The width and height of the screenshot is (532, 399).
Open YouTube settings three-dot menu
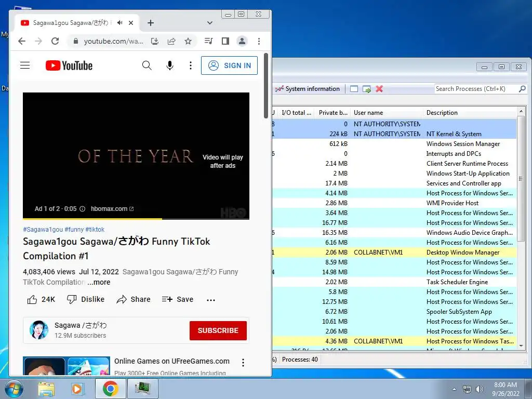tap(190, 65)
